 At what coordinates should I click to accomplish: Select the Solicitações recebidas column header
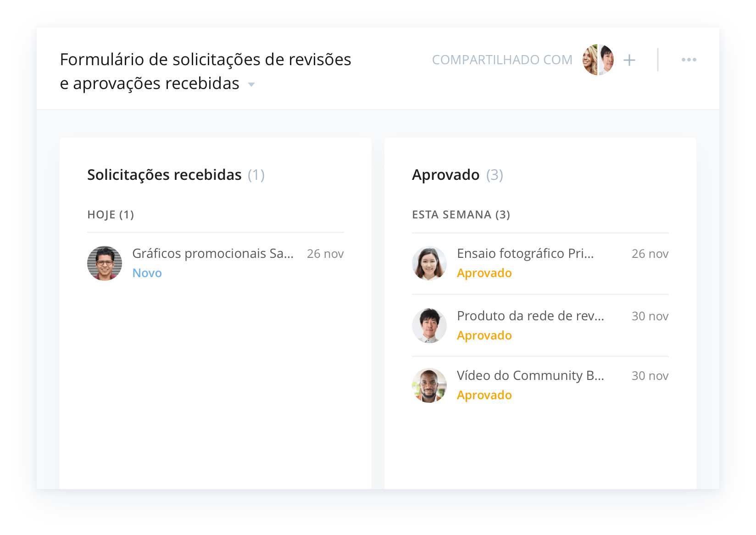click(x=176, y=175)
